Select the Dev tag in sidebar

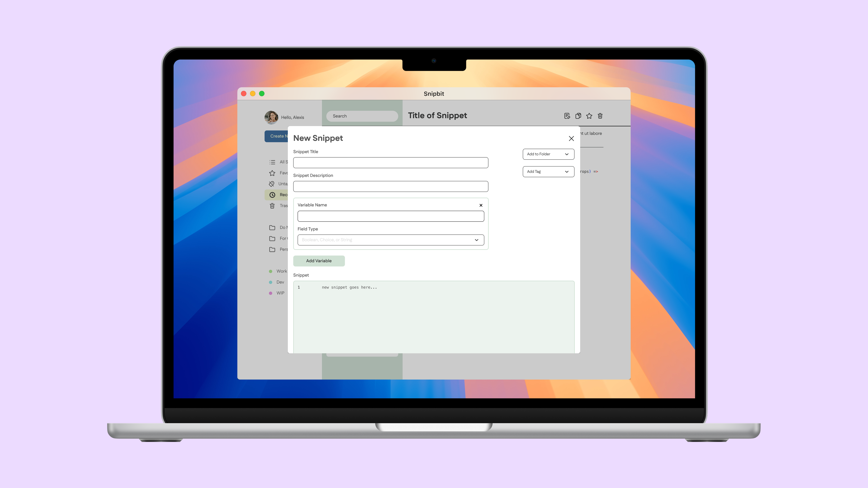[277, 282]
